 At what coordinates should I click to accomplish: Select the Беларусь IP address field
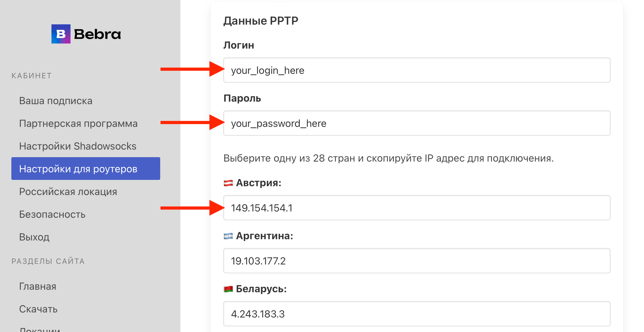click(x=417, y=314)
